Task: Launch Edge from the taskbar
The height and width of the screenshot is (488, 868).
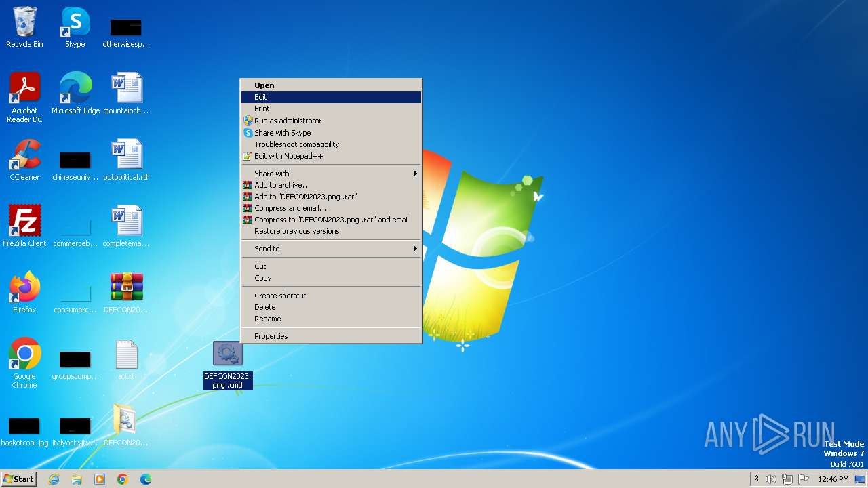Action: (x=146, y=479)
